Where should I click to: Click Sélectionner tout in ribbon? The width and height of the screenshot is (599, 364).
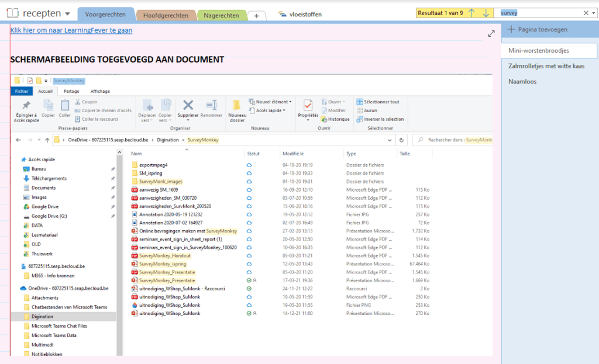coord(377,102)
